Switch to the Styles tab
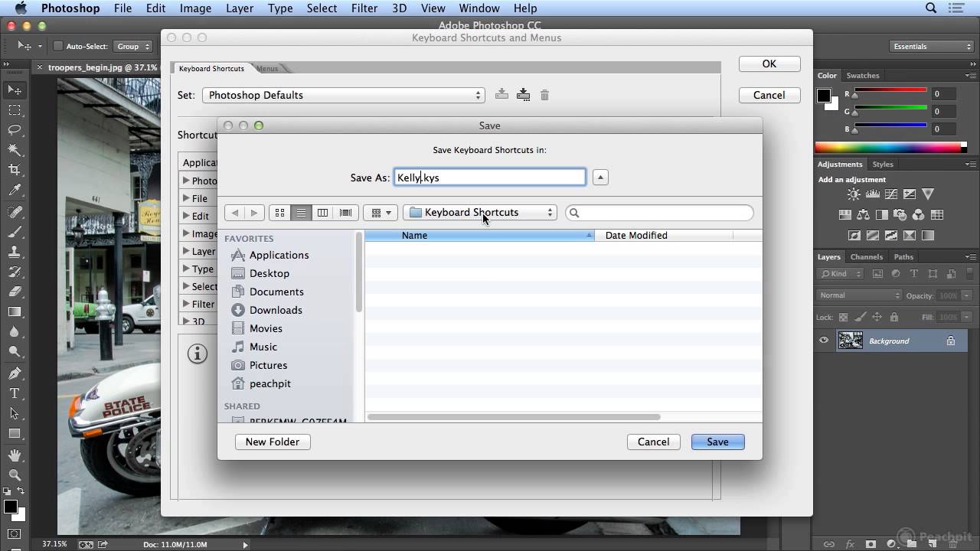The height and width of the screenshot is (551, 980). click(x=882, y=165)
